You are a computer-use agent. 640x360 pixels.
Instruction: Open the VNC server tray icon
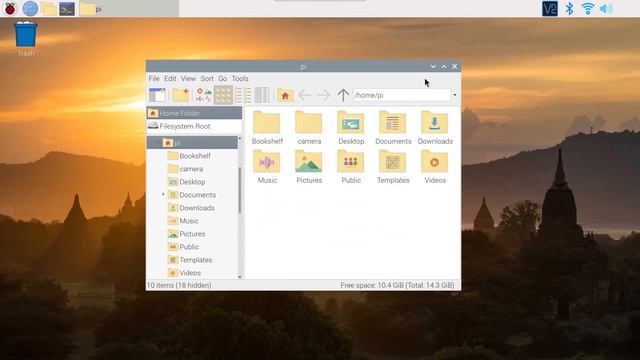pyautogui.click(x=549, y=9)
